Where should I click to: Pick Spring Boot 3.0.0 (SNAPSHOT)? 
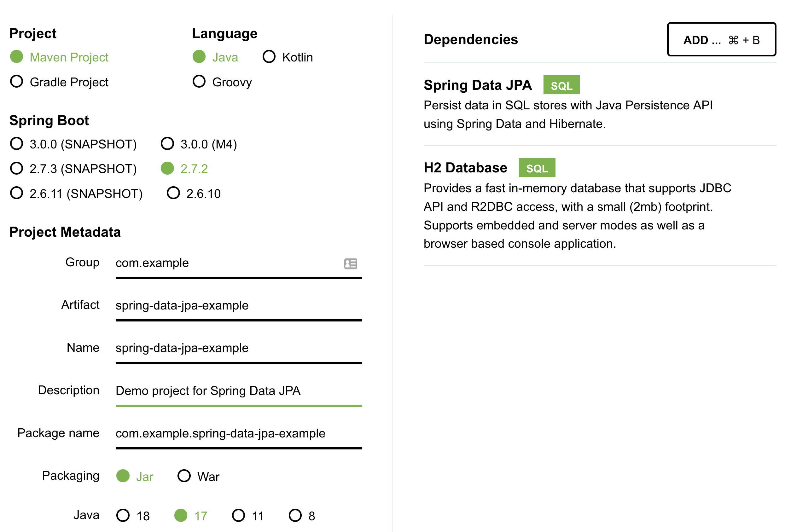(16, 143)
